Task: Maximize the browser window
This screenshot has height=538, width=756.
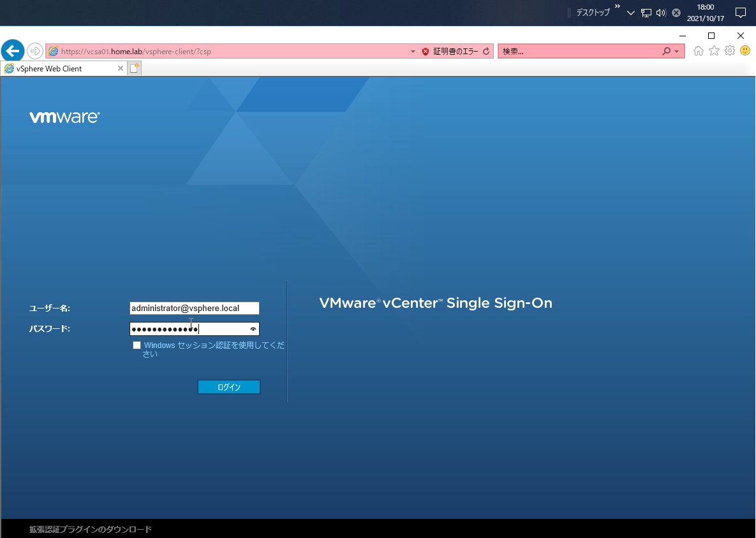Action: coord(711,36)
